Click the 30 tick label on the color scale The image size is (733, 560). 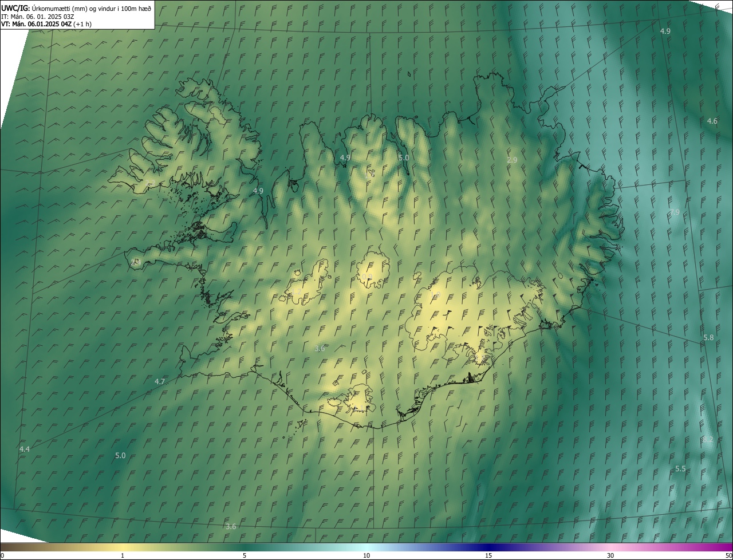(x=610, y=555)
